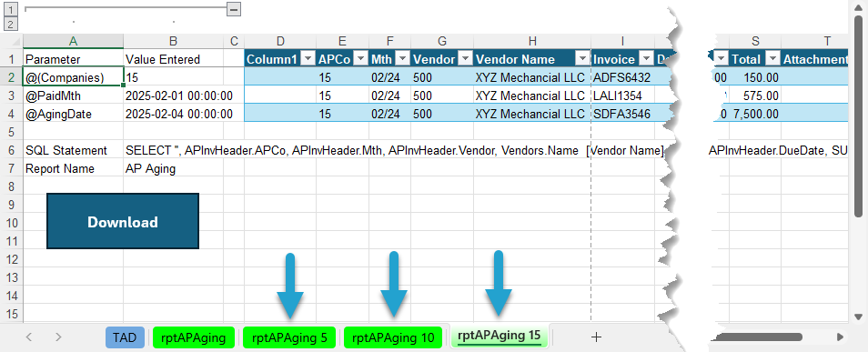This screenshot has width=868, height=352.
Task: Click the horizontal scrollbar right arrow
Action: tap(841, 337)
